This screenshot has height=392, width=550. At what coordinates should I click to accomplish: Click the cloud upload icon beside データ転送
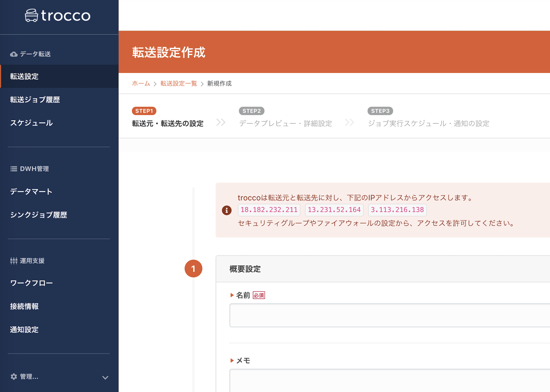coord(14,54)
